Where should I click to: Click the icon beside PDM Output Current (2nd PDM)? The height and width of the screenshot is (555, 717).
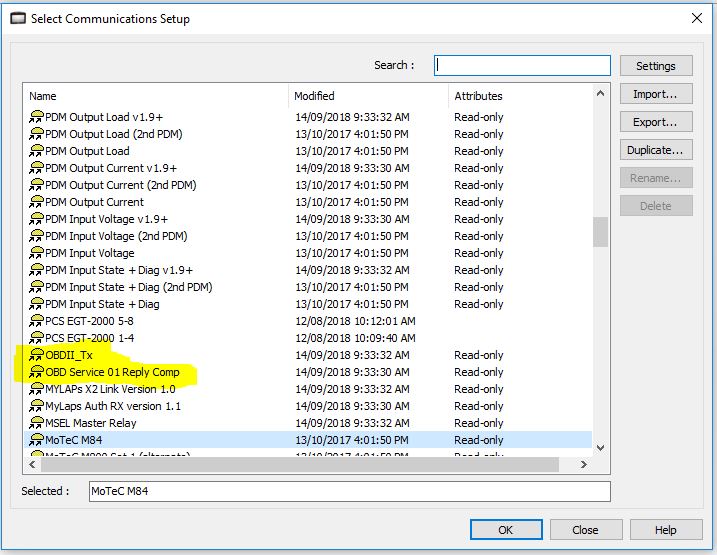(x=37, y=185)
